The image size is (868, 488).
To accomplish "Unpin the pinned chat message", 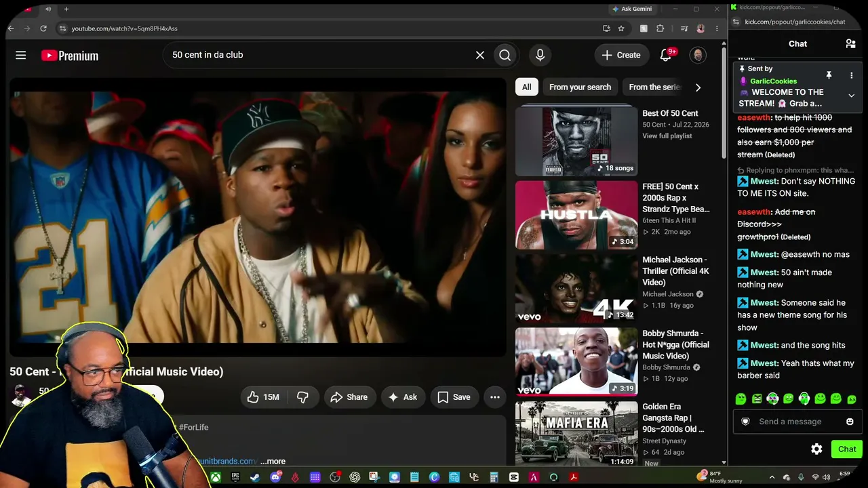I will point(829,75).
